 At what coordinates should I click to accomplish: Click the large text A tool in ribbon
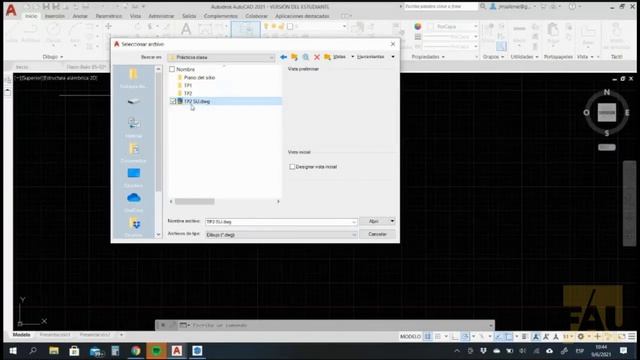pos(186,29)
